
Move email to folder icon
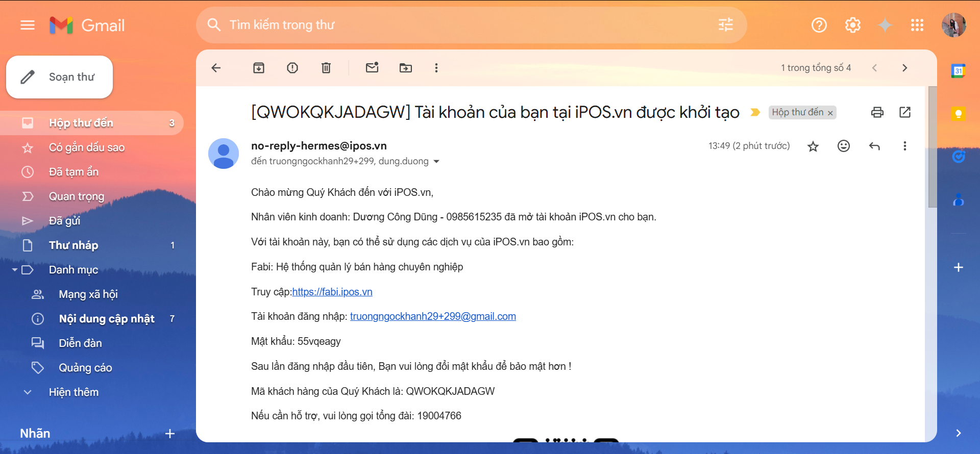tap(406, 68)
